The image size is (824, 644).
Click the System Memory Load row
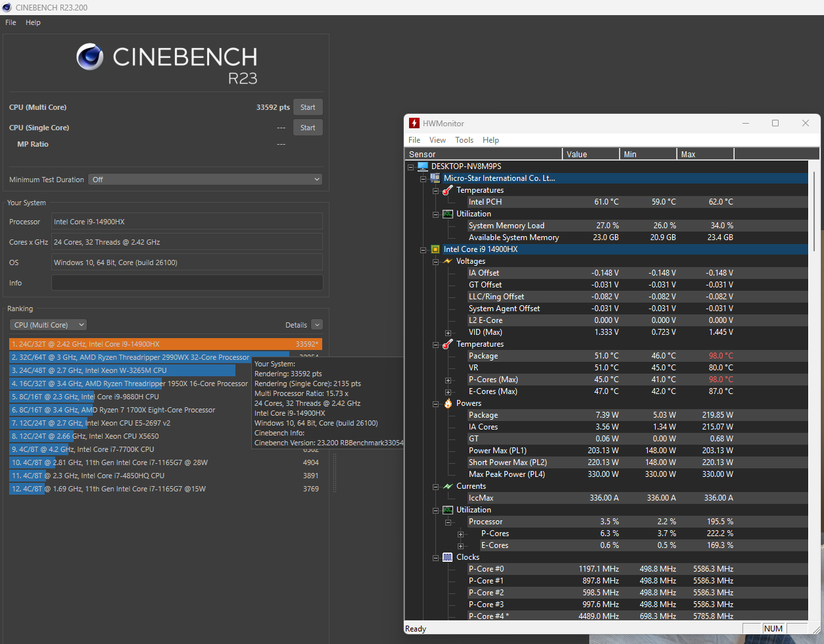(638, 226)
